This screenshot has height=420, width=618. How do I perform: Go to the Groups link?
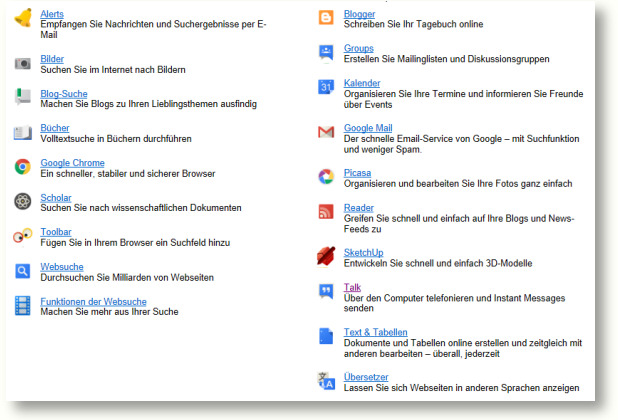[x=359, y=48]
